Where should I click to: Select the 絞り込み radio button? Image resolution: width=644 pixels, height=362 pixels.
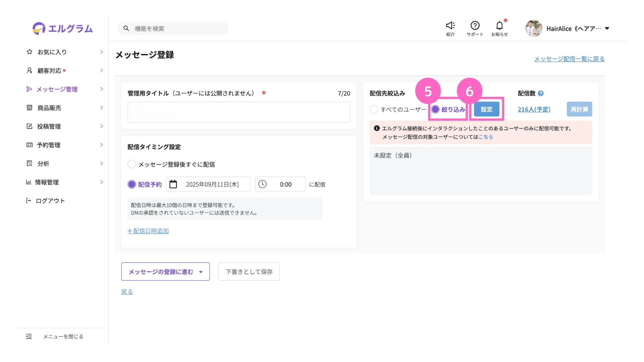435,109
